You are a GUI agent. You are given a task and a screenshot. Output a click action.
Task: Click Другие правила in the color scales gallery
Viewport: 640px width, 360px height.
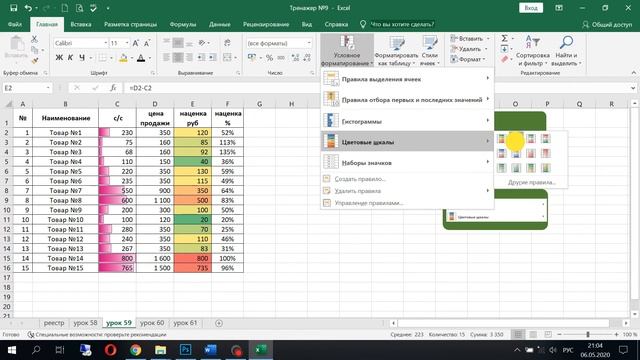pyautogui.click(x=532, y=182)
